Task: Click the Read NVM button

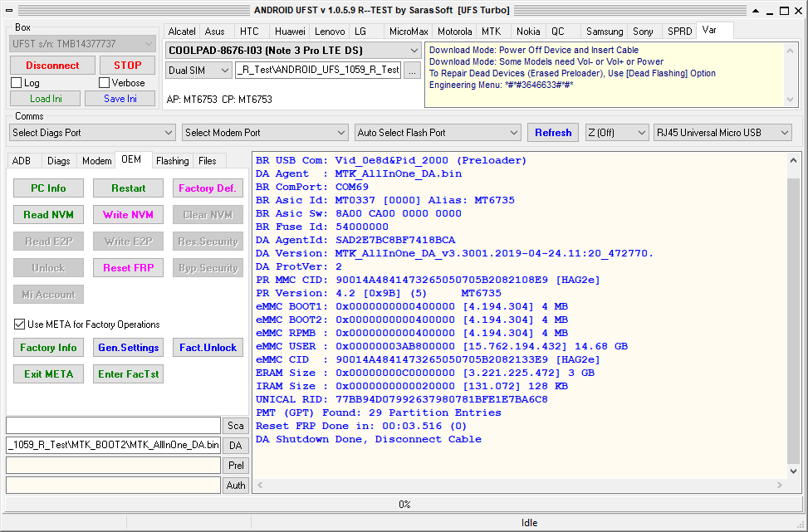Action: click(48, 215)
